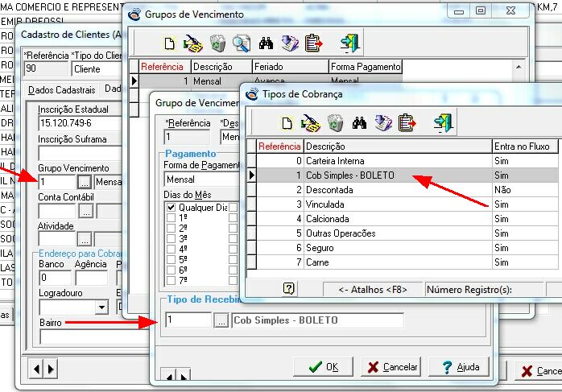Click Atalhos F8 button
This screenshot has width=562, height=392.
(373, 290)
